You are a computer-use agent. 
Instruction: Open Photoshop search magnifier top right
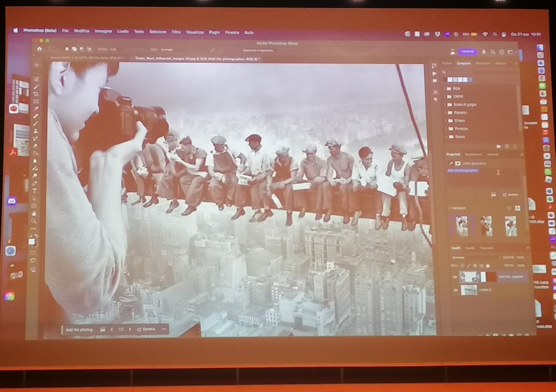pyautogui.click(x=493, y=52)
